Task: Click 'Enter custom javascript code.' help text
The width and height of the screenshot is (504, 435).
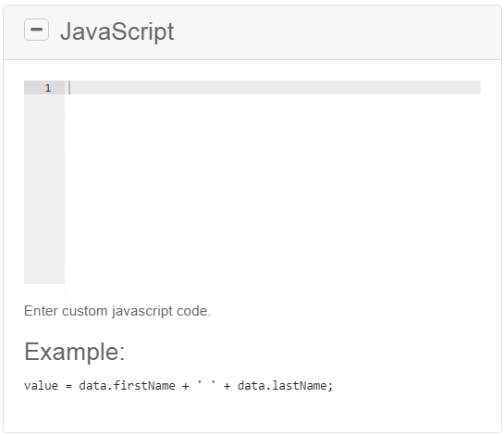Action: point(117,311)
